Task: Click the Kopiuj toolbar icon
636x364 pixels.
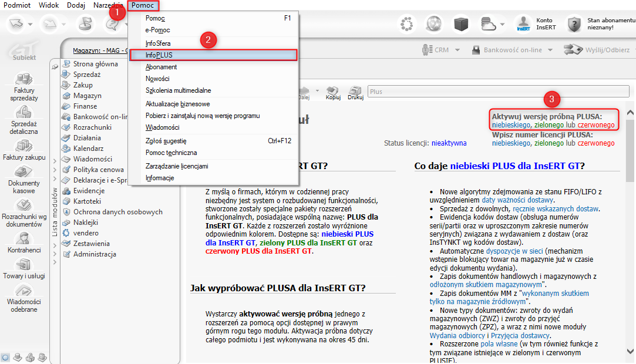Action: tap(333, 92)
